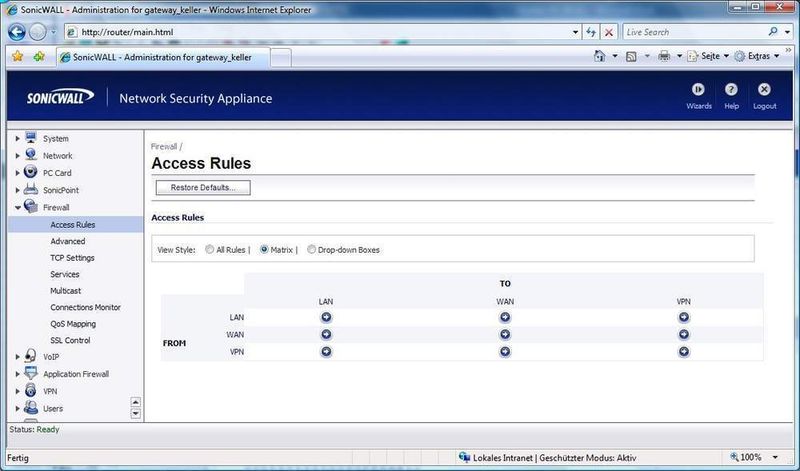Refresh the page using the refresh icon

(x=591, y=32)
